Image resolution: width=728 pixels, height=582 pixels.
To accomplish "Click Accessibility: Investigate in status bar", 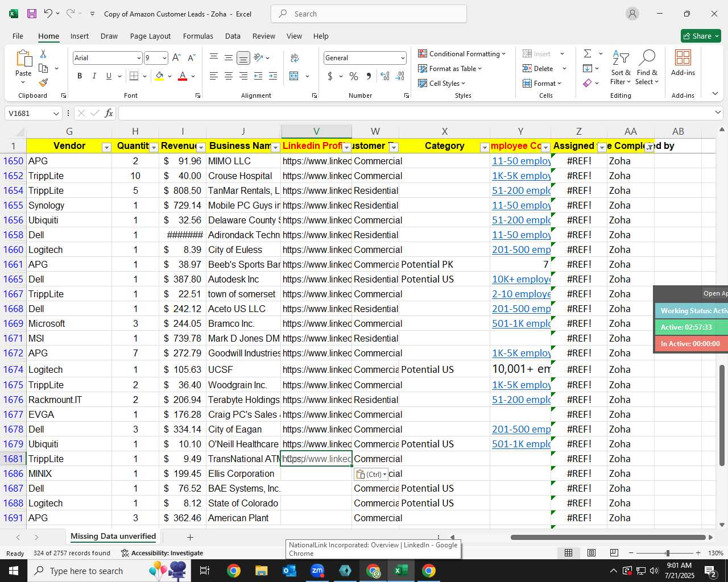I will pos(162,553).
